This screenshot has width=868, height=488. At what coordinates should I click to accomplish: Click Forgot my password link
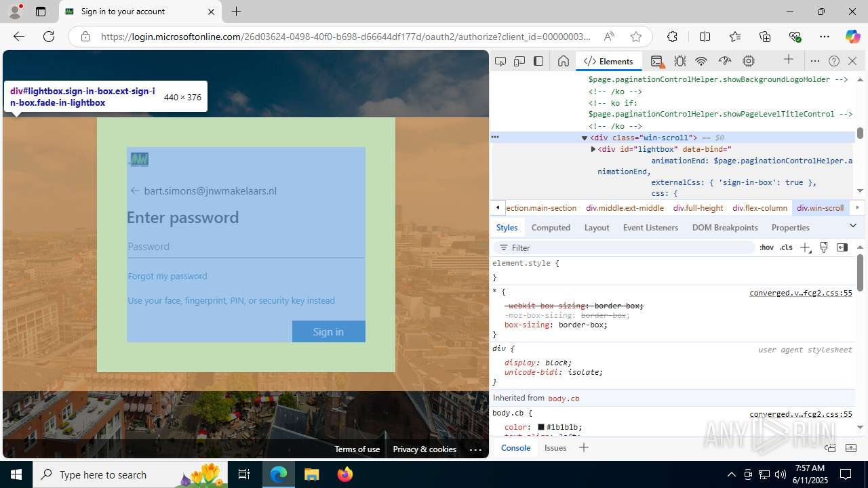click(x=167, y=276)
